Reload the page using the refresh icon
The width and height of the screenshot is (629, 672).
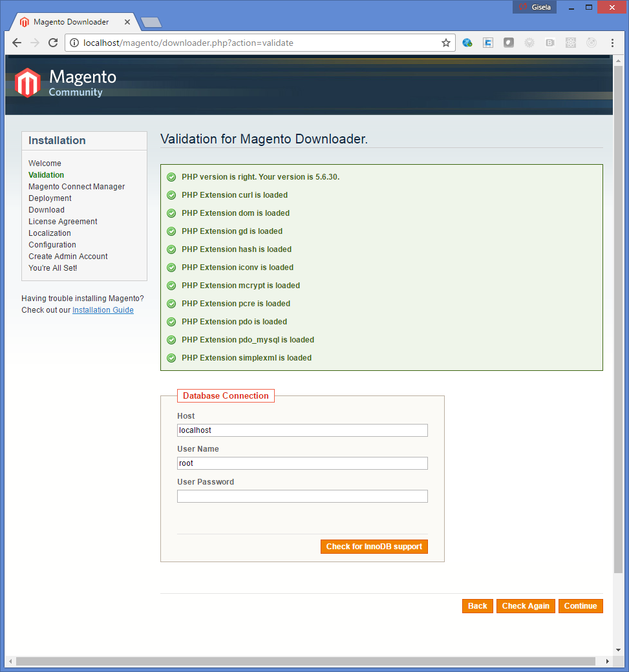53,43
